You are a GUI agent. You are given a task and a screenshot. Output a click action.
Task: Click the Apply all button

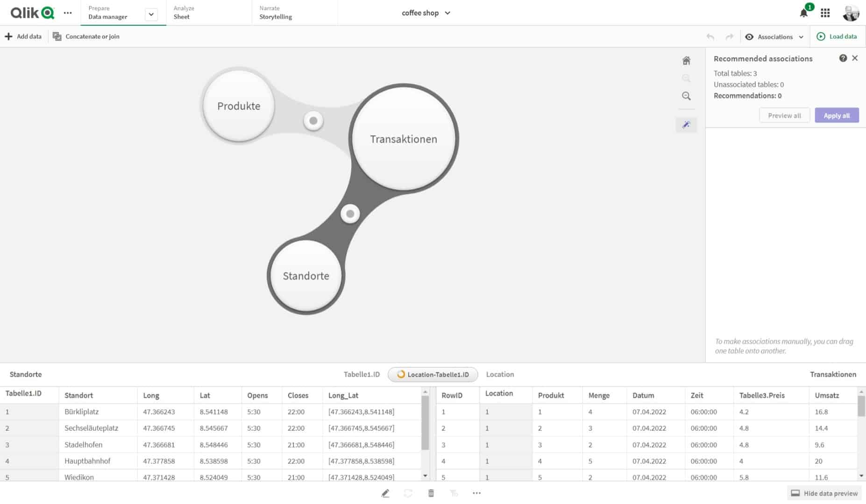[x=837, y=115]
